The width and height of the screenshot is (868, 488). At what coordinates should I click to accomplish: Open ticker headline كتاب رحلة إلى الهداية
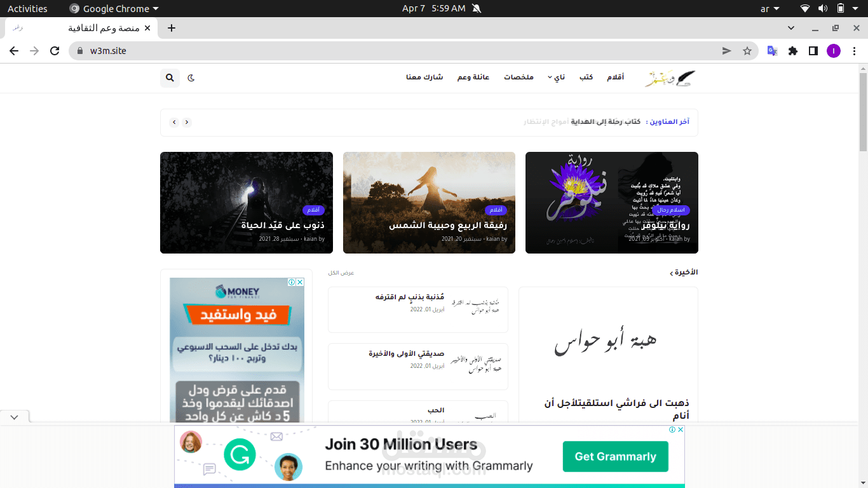(606, 121)
